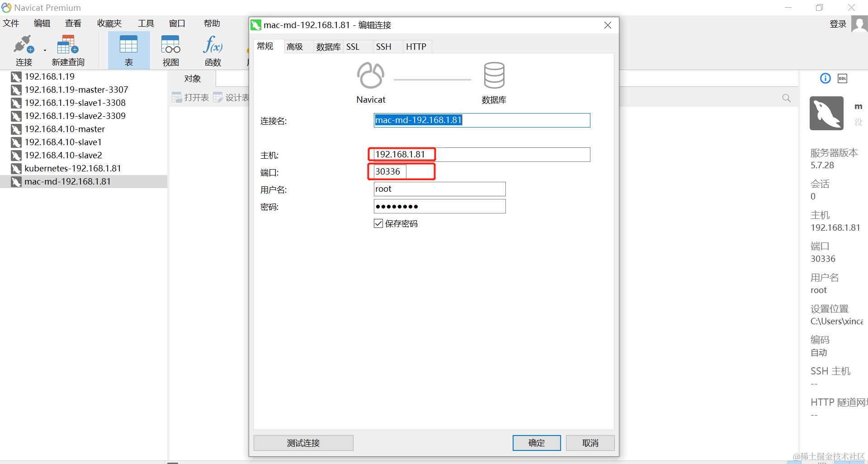
Task: Click the port value 30336 in info panel
Action: pos(823,259)
